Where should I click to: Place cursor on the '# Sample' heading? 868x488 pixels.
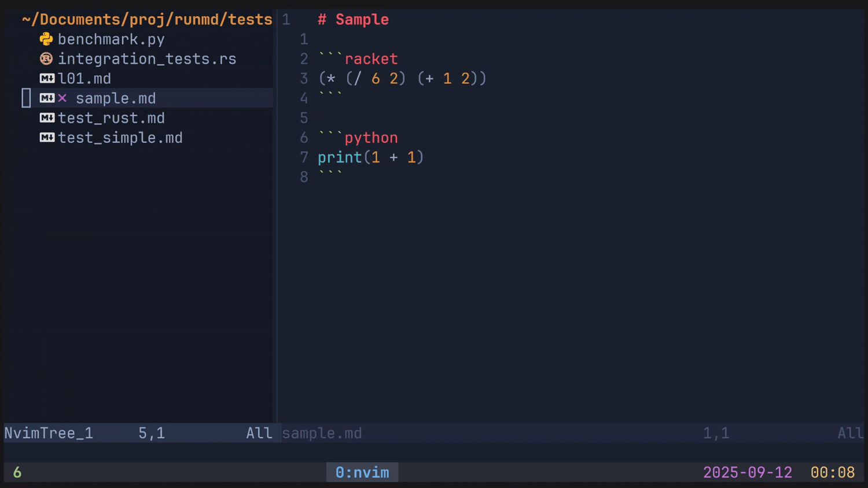pyautogui.click(x=354, y=20)
